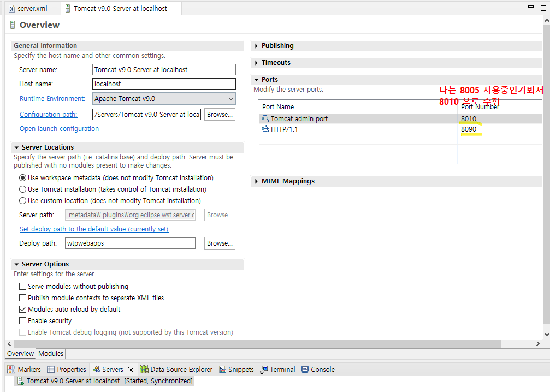Click the Overview header server icon
The height and width of the screenshot is (392, 550).
[x=13, y=25]
